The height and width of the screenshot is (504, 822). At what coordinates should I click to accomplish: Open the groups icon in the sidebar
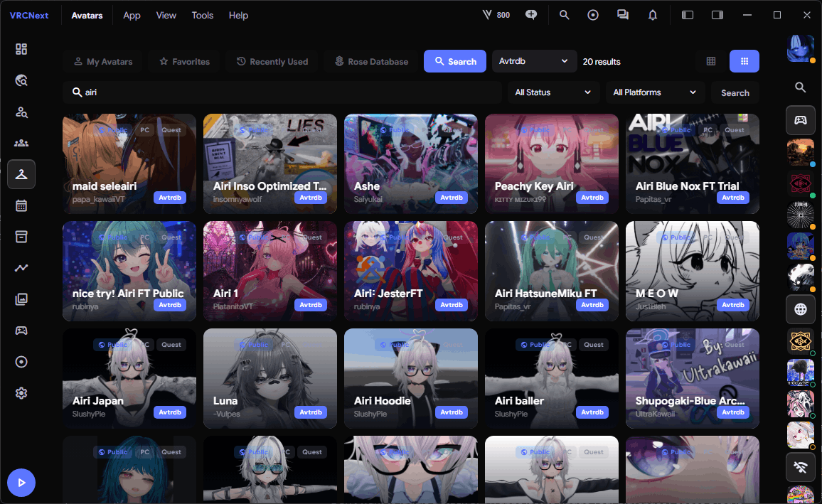21,143
